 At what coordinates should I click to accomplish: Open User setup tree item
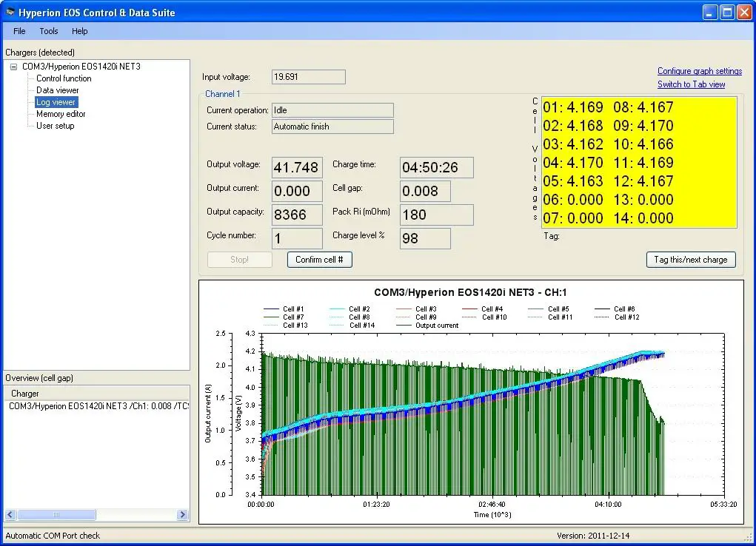(x=56, y=126)
